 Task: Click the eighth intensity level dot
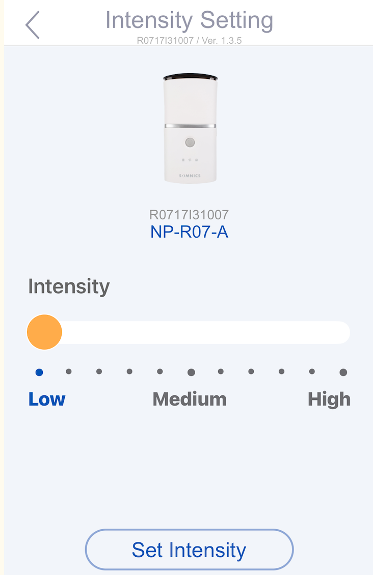251,372
